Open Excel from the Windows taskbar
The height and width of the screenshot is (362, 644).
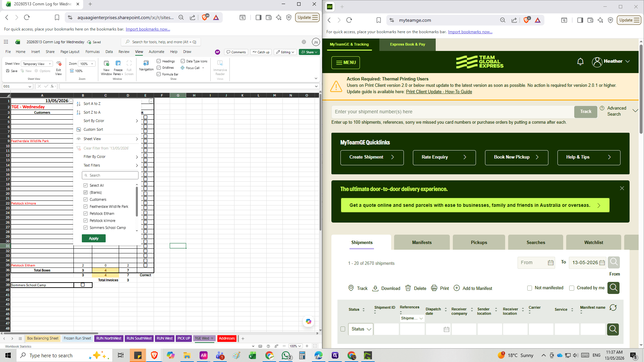(x=252, y=355)
